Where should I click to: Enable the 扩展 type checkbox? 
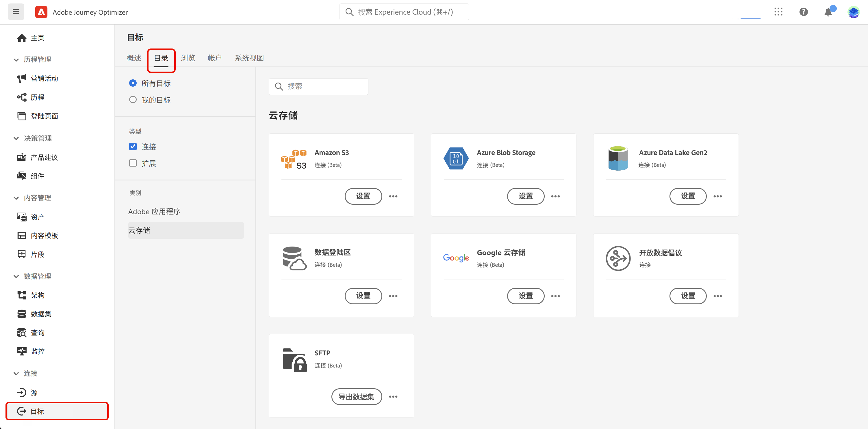coord(133,163)
